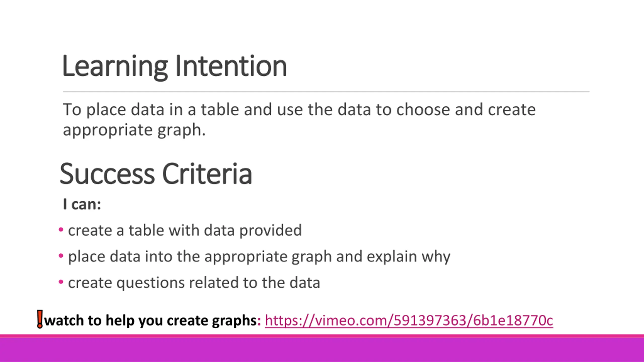Click the red exclamation mark icon
644x362 pixels.
(40, 319)
